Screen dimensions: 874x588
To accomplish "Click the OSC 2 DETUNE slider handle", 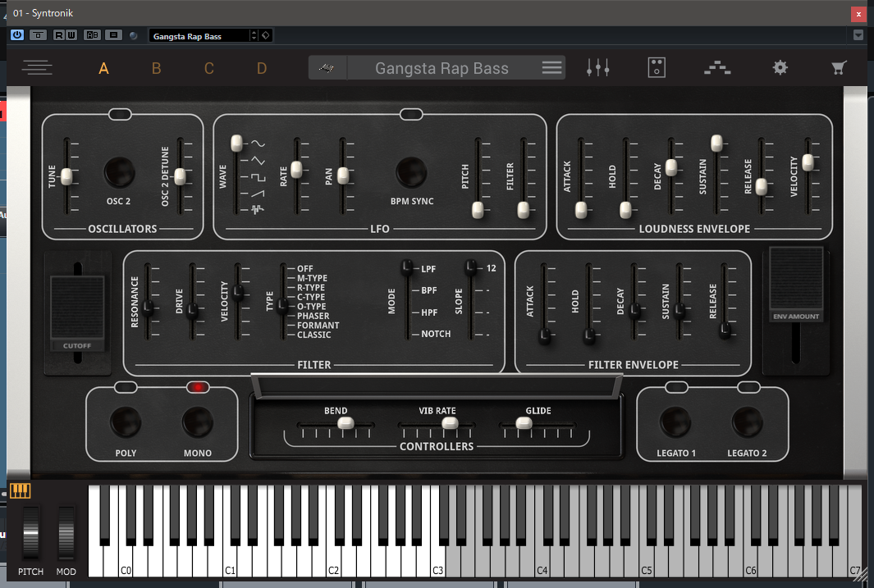I will tap(180, 176).
